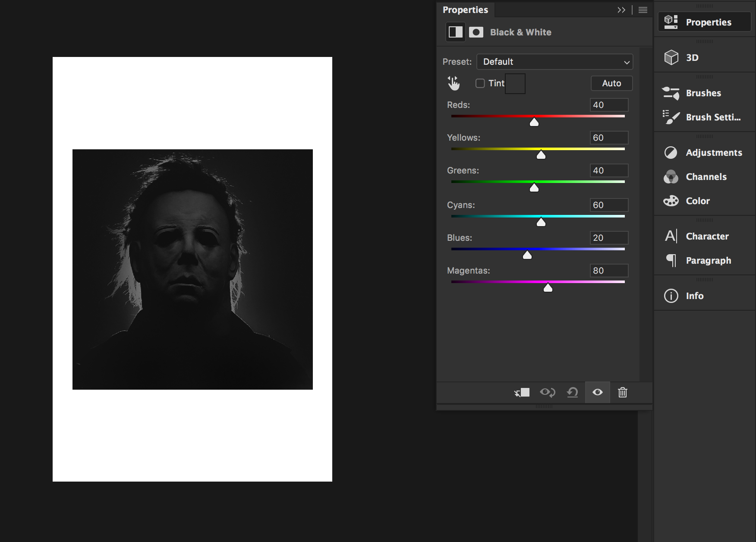Activate the on-image targeted adjustment hand tool
The height and width of the screenshot is (542, 756).
[454, 83]
